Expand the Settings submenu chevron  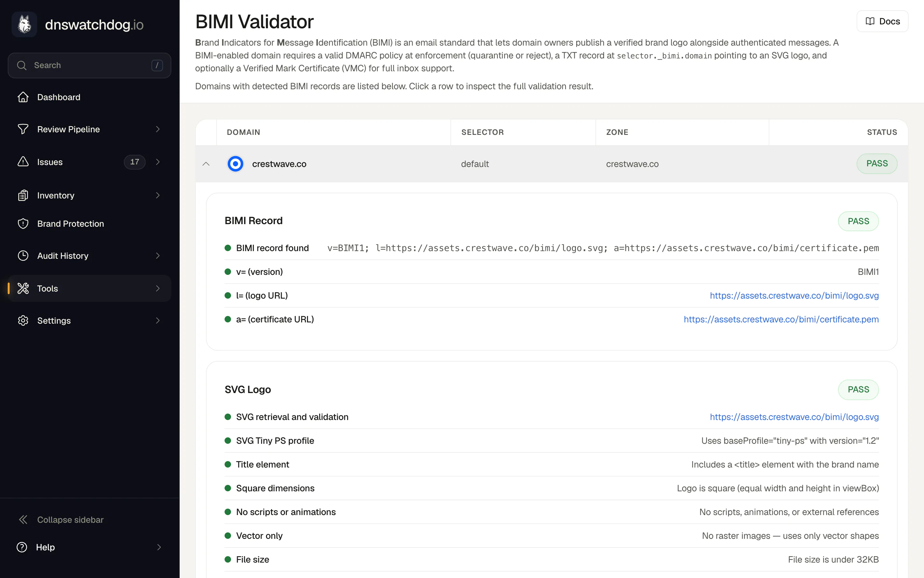158,320
